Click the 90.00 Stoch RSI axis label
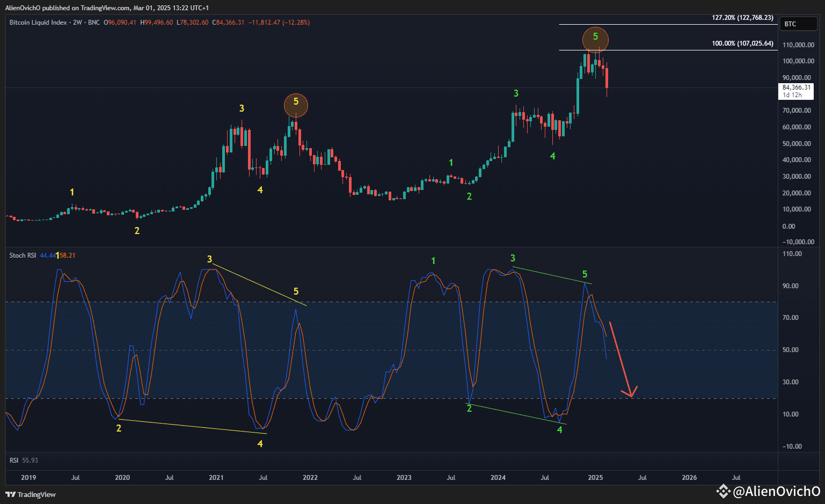 (x=791, y=286)
